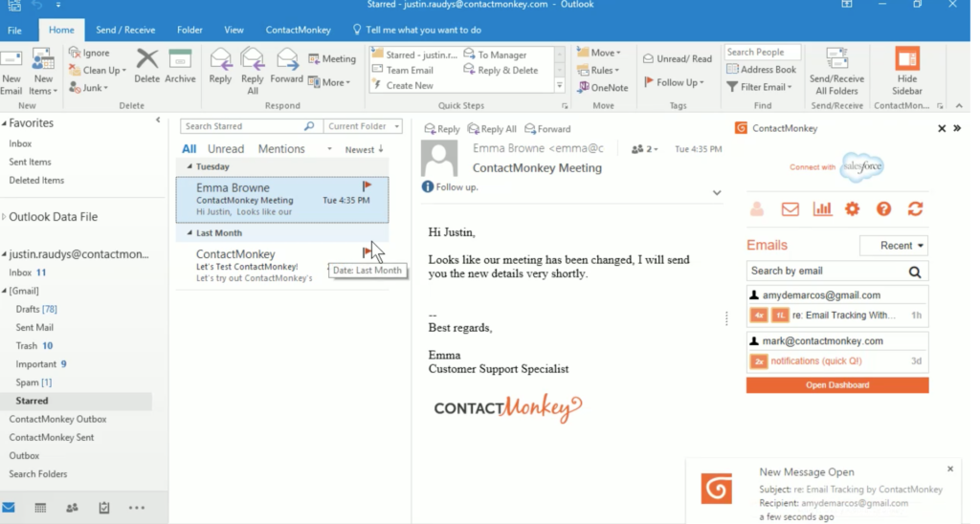
Task: Open the Rules dropdown
Action: tap(598, 70)
